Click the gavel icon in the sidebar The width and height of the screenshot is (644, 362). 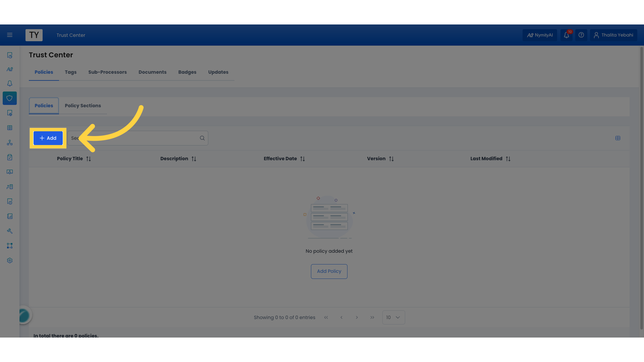pyautogui.click(x=9, y=231)
